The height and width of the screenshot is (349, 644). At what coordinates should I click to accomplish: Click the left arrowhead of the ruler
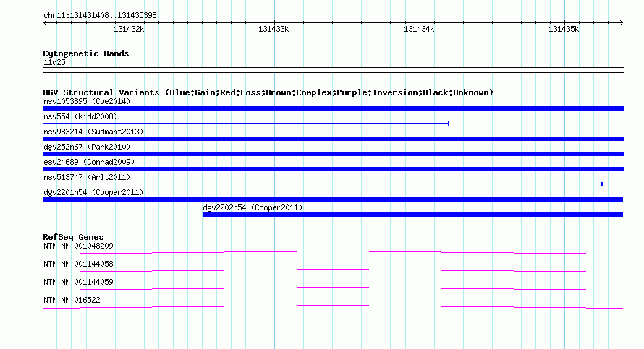(45, 23)
